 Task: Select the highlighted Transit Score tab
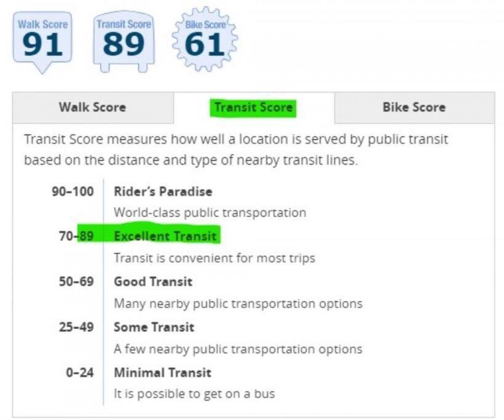point(254,108)
